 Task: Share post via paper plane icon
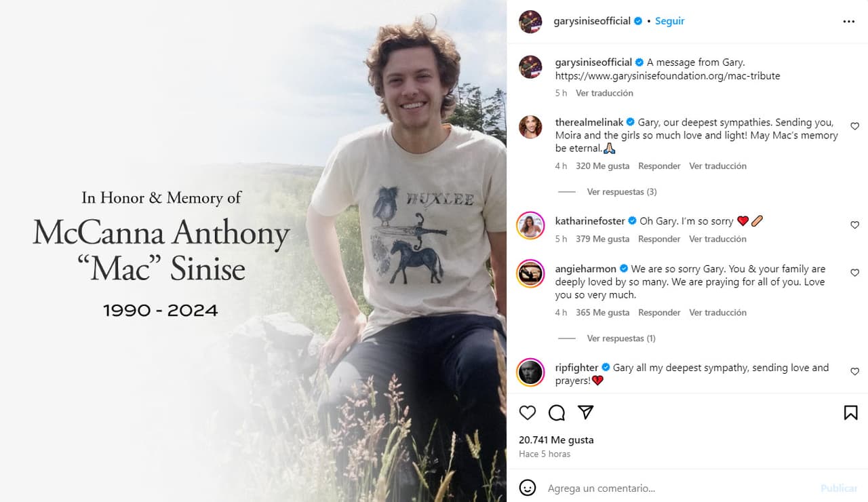(586, 412)
